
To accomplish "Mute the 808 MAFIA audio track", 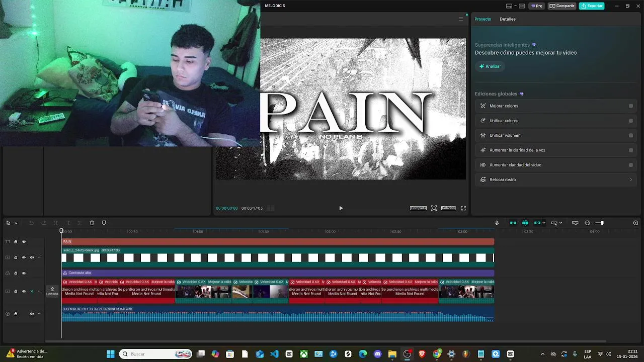I will point(32,314).
